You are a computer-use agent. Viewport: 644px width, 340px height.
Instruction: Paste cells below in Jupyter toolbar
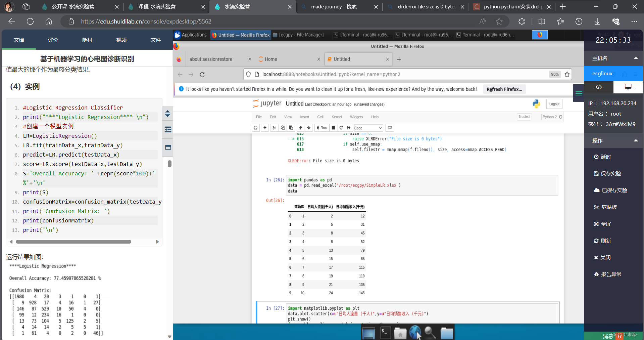tap(291, 128)
